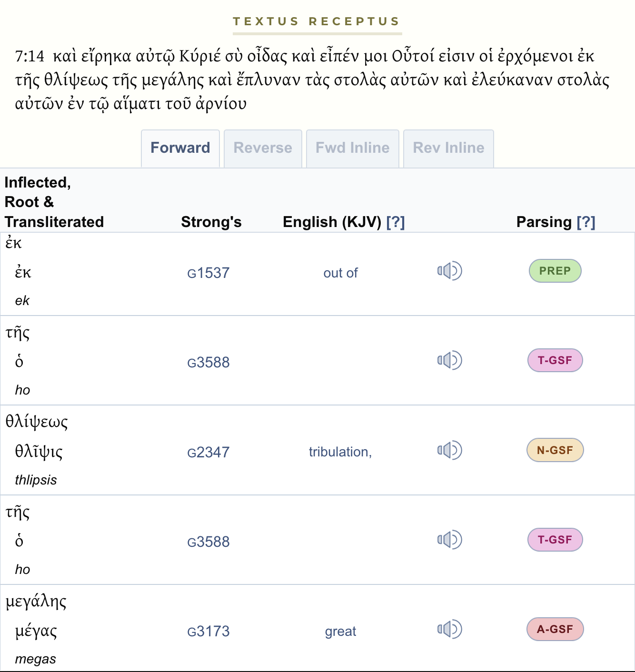This screenshot has width=635, height=672.
Task: Play audio for second τῆς row
Action: tap(450, 540)
